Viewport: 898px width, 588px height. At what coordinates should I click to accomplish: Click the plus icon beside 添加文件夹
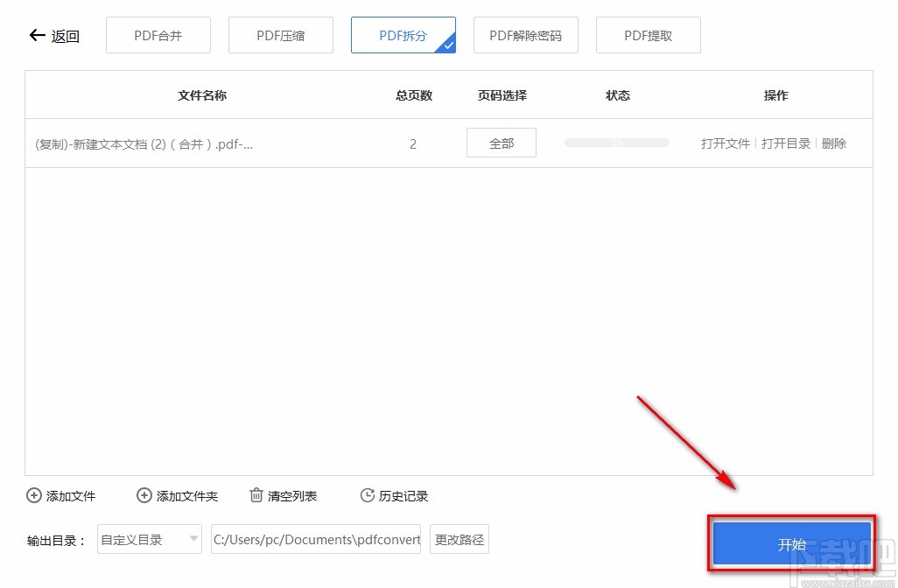click(x=144, y=495)
